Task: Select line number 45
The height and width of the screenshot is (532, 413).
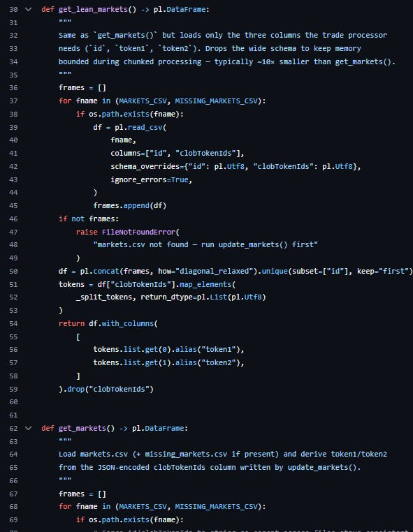Action: 13,206
